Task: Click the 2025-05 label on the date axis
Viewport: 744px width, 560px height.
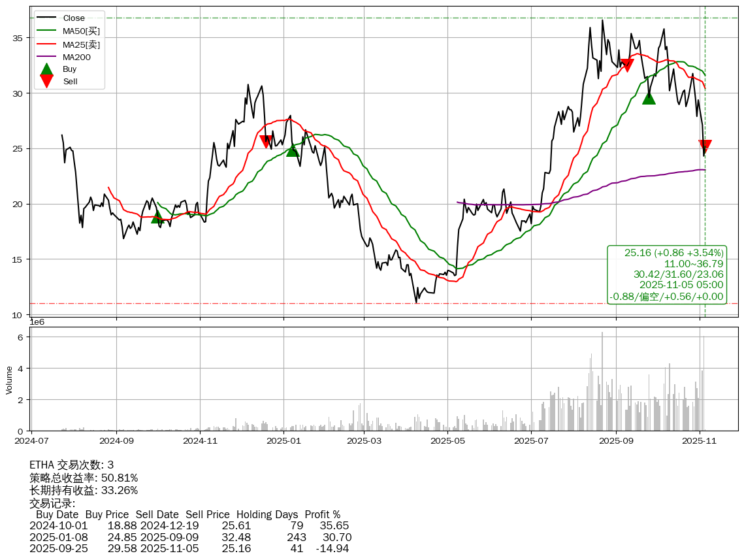Action: [447, 441]
